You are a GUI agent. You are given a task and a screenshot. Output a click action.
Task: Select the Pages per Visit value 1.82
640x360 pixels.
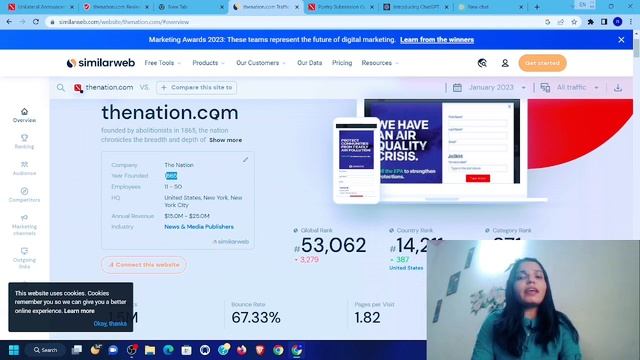tap(367, 317)
